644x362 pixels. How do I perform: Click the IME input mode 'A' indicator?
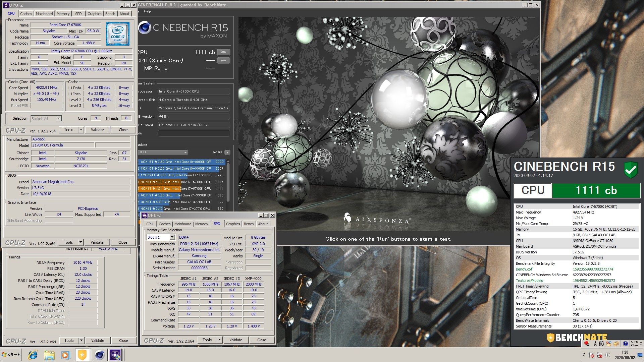pyautogui.click(x=595, y=344)
